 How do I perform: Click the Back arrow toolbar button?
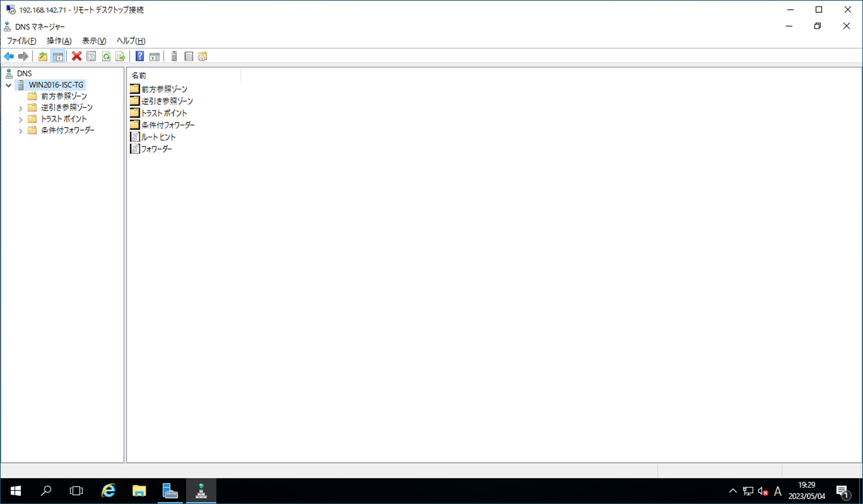(9, 56)
